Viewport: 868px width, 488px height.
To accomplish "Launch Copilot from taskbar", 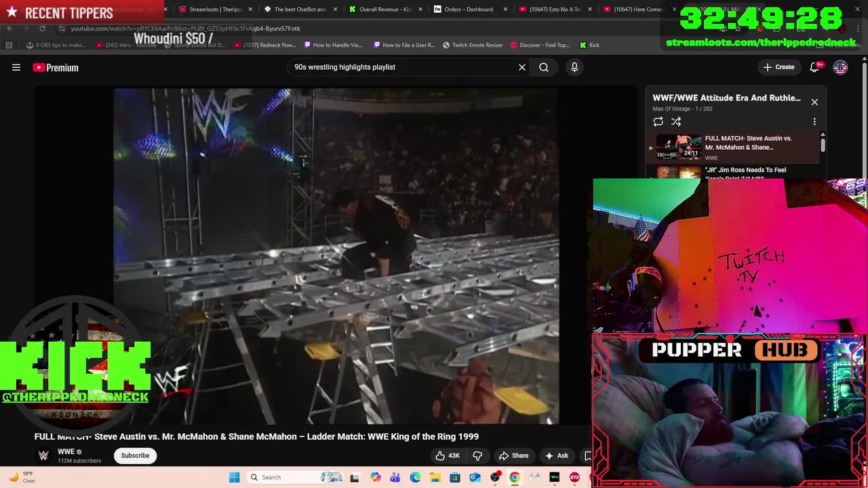I will pos(375,477).
